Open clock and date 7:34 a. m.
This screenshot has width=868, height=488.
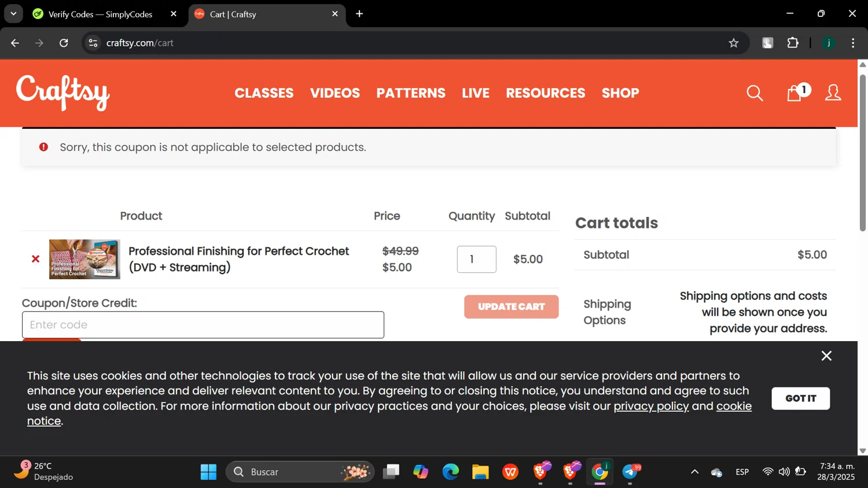pos(837,471)
